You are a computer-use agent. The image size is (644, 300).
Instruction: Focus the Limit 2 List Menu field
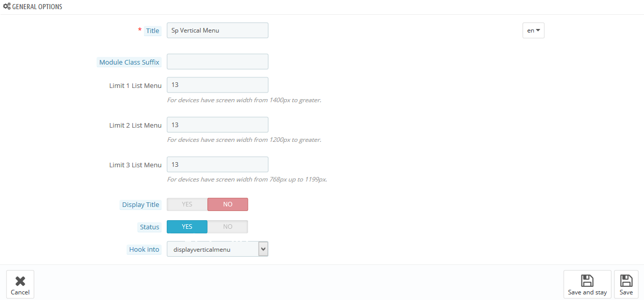tap(217, 125)
